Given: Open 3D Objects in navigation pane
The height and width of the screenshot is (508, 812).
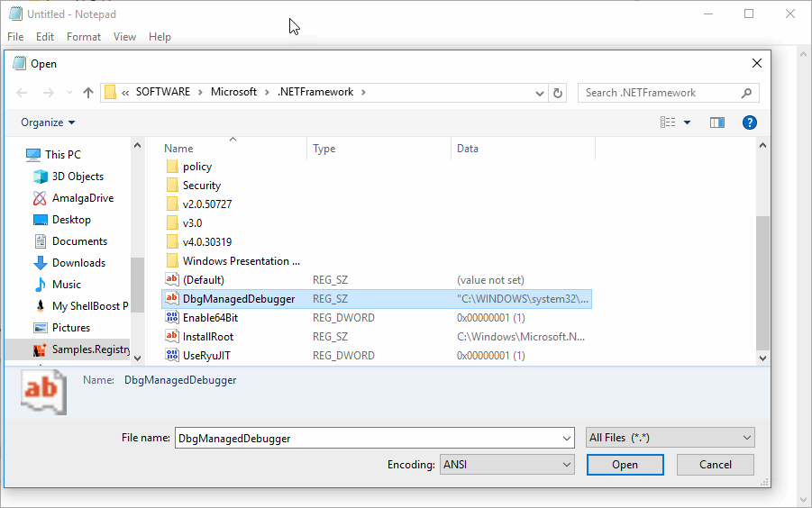Looking at the screenshot, I should click(x=68, y=177).
